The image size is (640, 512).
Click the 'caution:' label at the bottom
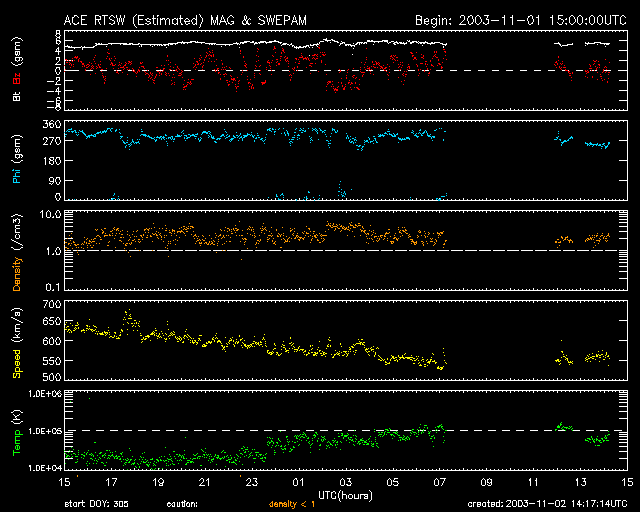pos(183,505)
